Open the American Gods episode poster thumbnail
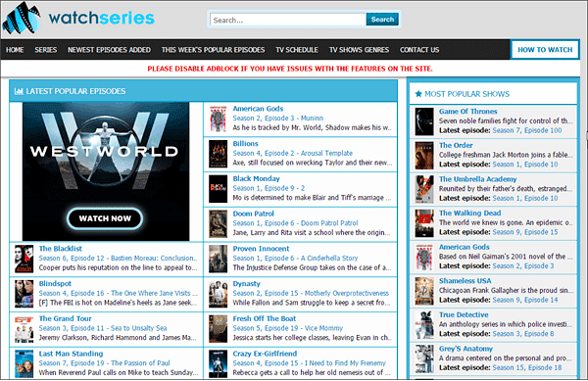Viewport: 588px width, 381px height. coord(218,119)
